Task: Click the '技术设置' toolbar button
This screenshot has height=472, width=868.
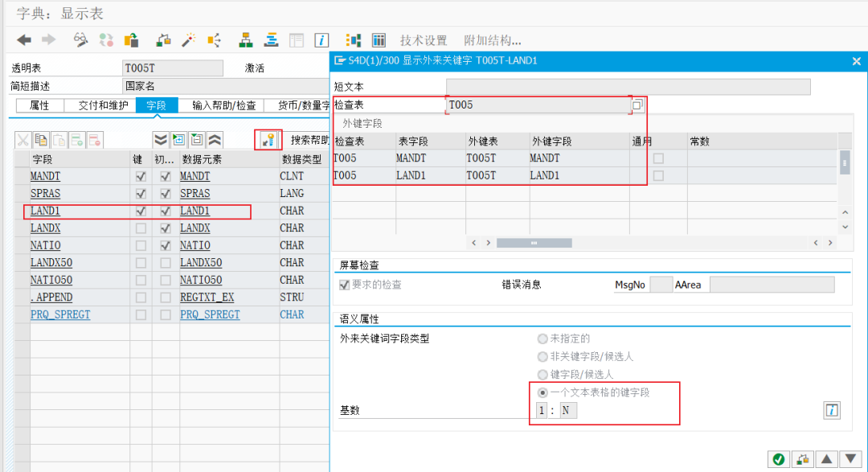Action: pos(424,40)
